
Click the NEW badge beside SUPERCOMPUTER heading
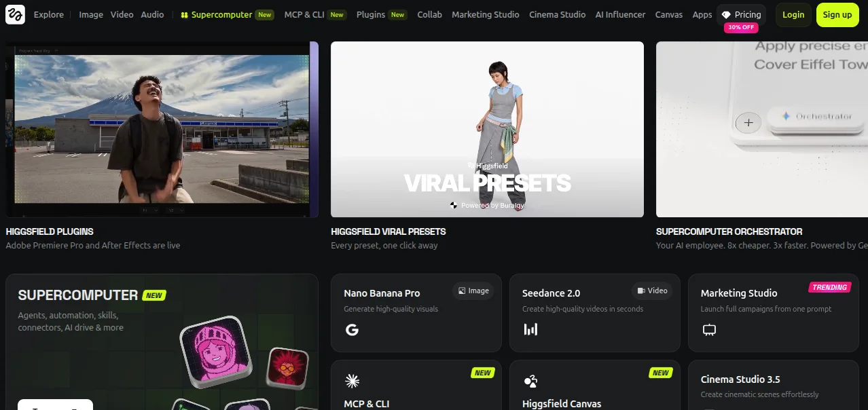(154, 295)
